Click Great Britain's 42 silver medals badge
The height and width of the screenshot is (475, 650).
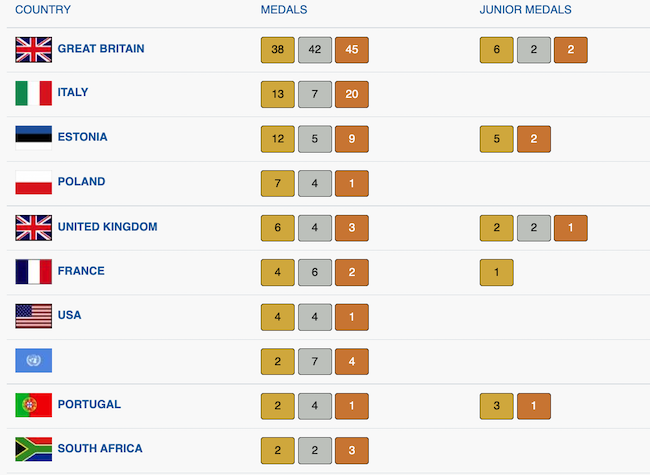pos(315,50)
